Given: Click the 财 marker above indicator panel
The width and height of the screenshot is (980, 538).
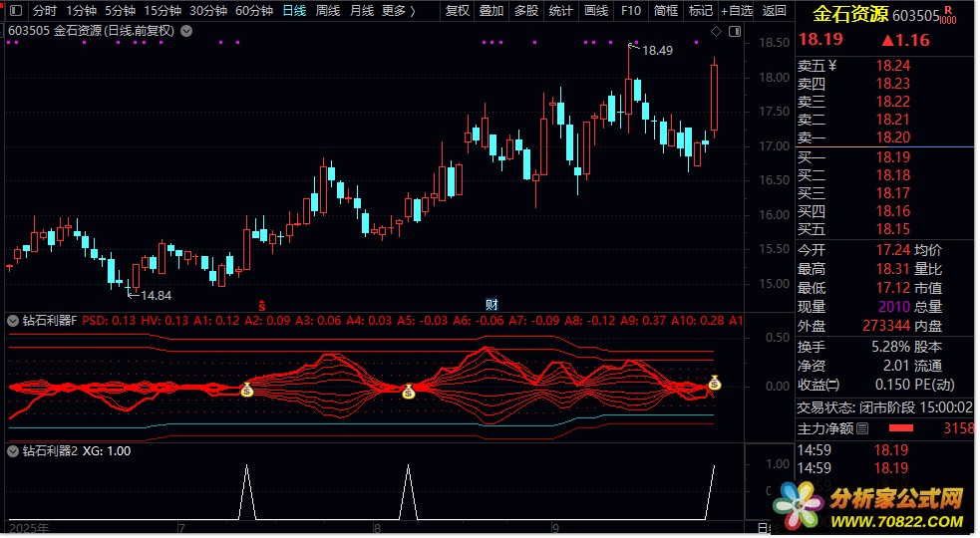Looking at the screenshot, I should (x=490, y=304).
